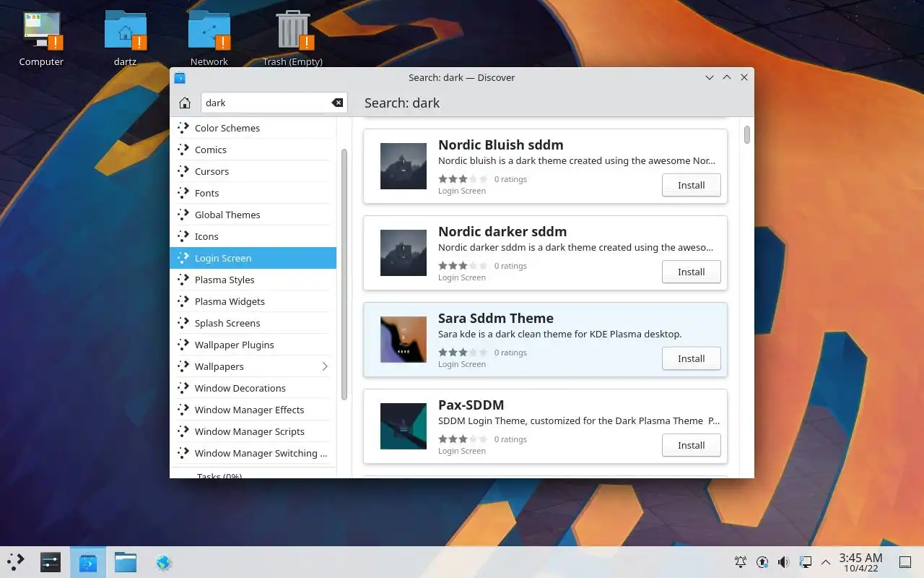The image size is (924, 578).
Task: Open the dartz home folder icon
Action: [x=125, y=32]
